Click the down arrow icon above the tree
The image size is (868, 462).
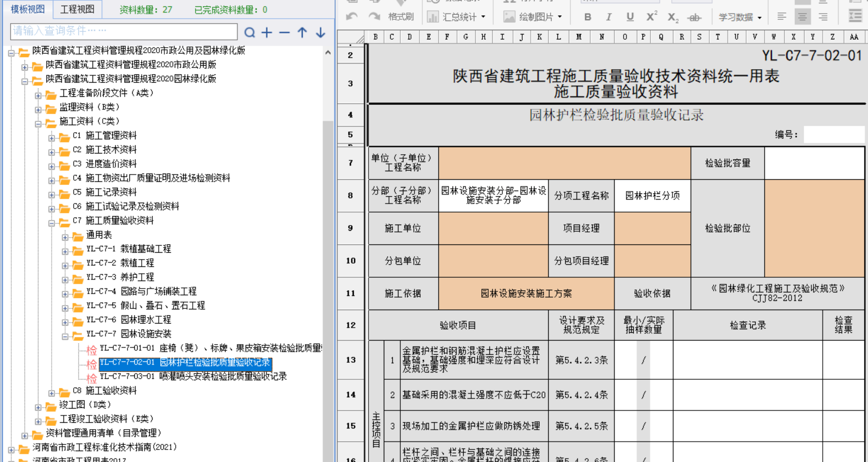tap(320, 33)
